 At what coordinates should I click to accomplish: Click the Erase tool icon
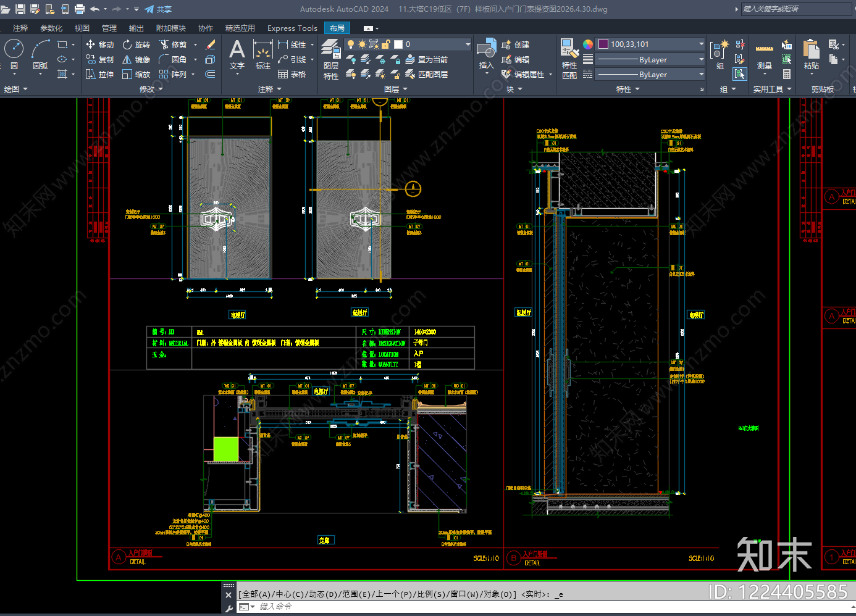click(210, 44)
